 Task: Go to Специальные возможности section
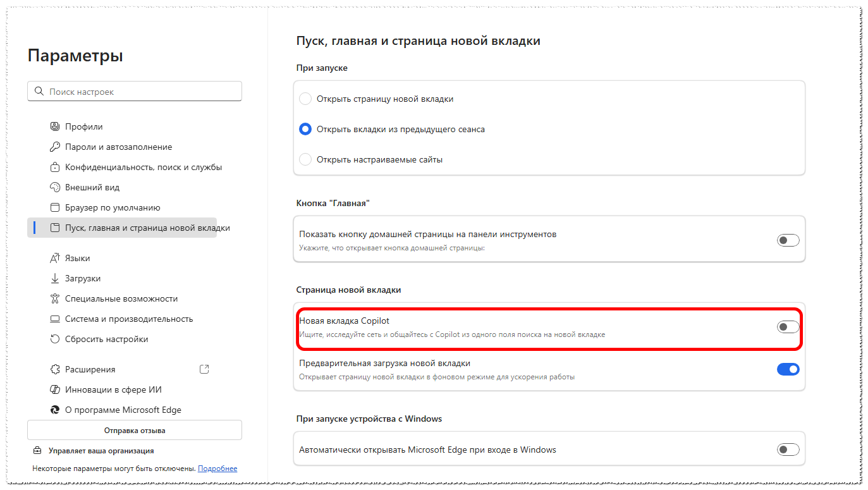click(122, 298)
